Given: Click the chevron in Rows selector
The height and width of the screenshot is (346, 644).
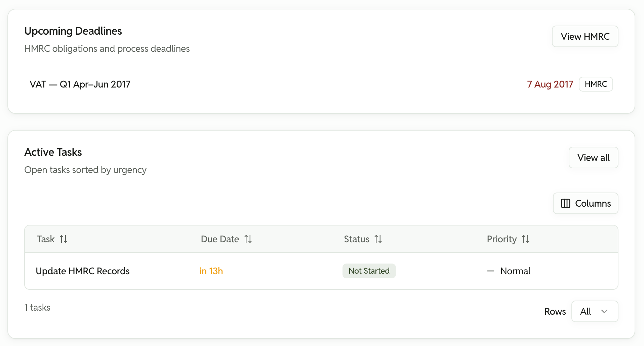Looking at the screenshot, I should tap(604, 311).
